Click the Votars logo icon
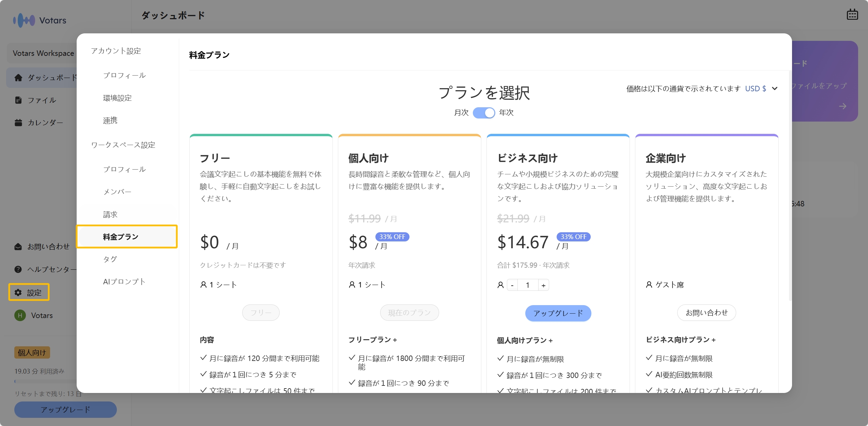Screen dimensions: 868x426 click(x=24, y=20)
